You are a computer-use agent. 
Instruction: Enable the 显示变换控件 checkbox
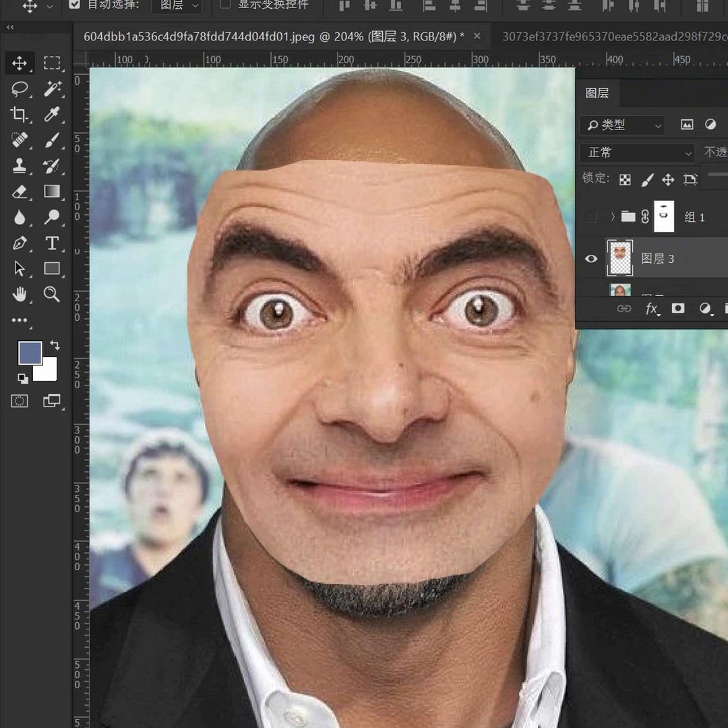click(225, 5)
